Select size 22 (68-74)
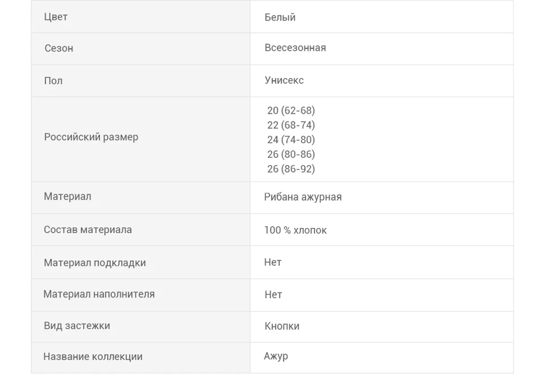Screen dimensions: 543x392 pos(291,125)
